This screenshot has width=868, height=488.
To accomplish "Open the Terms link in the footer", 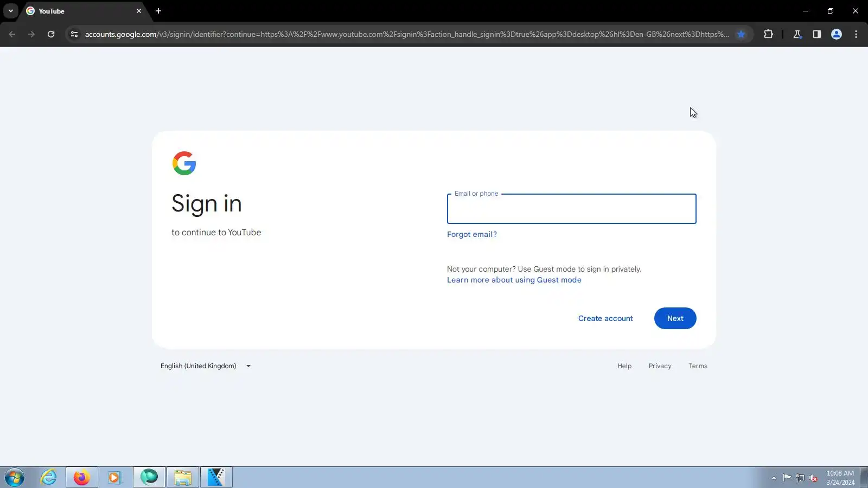I will point(698,366).
